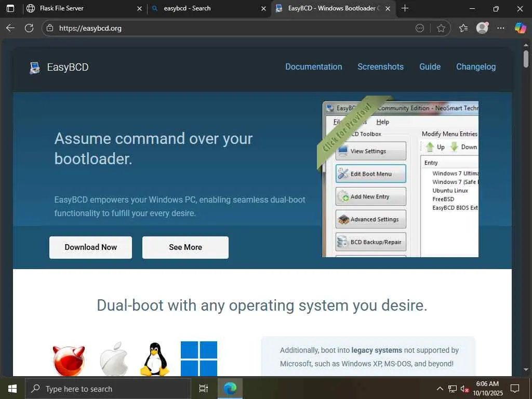Click the FreeBSD devil logo
This screenshot has height=399, width=532.
[69, 361]
